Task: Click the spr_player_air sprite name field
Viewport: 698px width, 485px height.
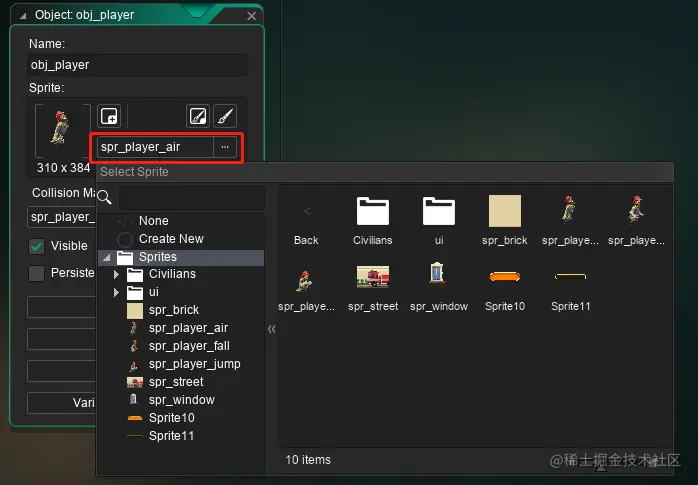Action: 155,147
